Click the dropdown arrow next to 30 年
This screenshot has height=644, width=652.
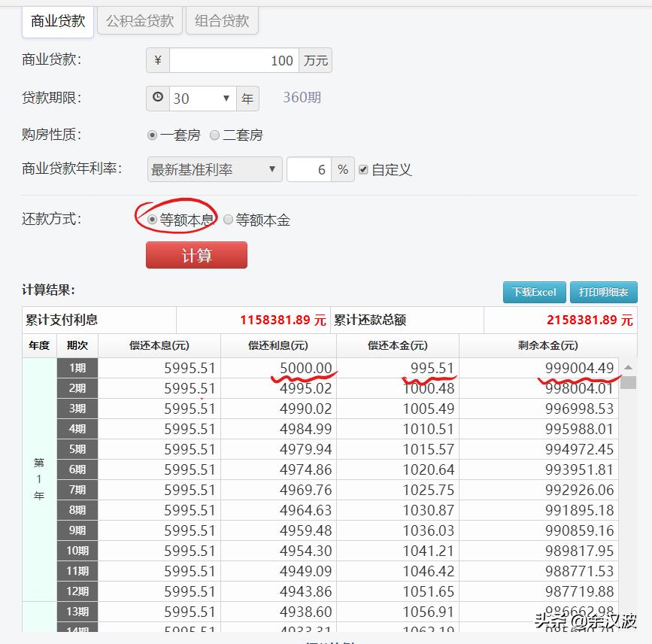pos(228,98)
